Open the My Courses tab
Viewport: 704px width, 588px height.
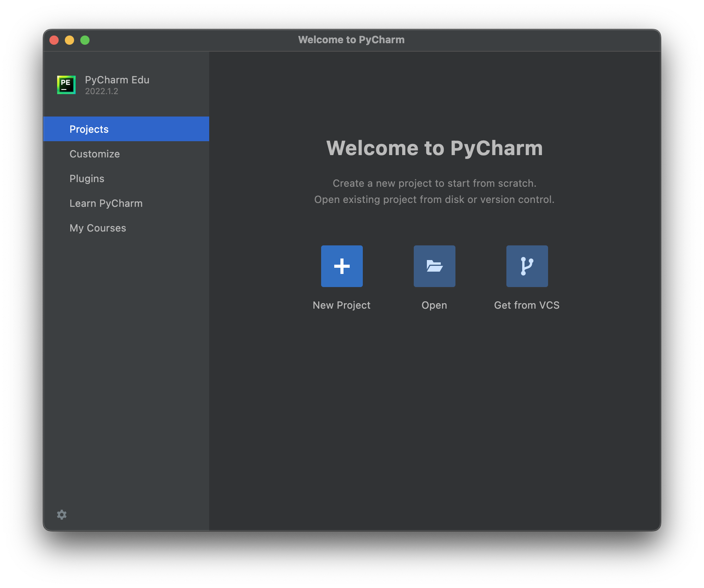[126, 228]
